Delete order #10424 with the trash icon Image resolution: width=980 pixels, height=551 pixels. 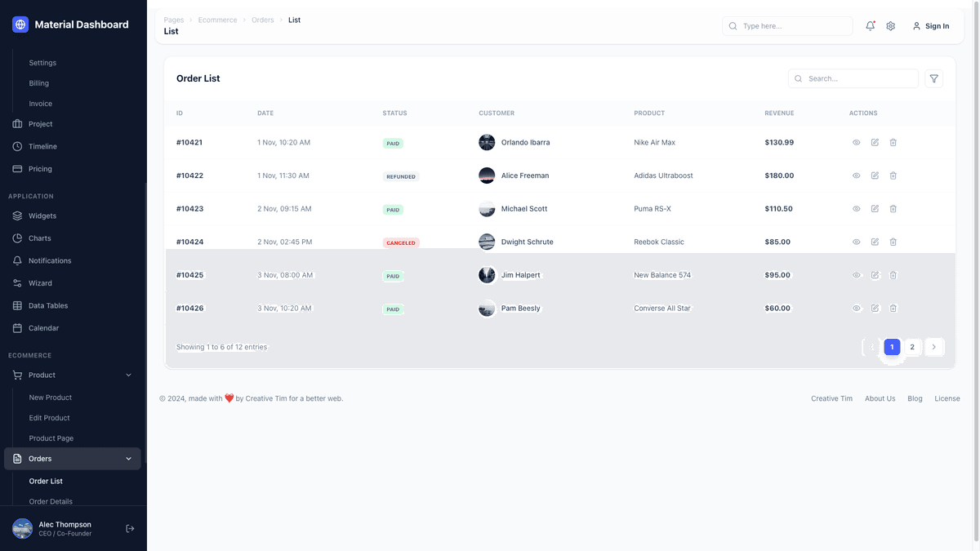(x=893, y=242)
